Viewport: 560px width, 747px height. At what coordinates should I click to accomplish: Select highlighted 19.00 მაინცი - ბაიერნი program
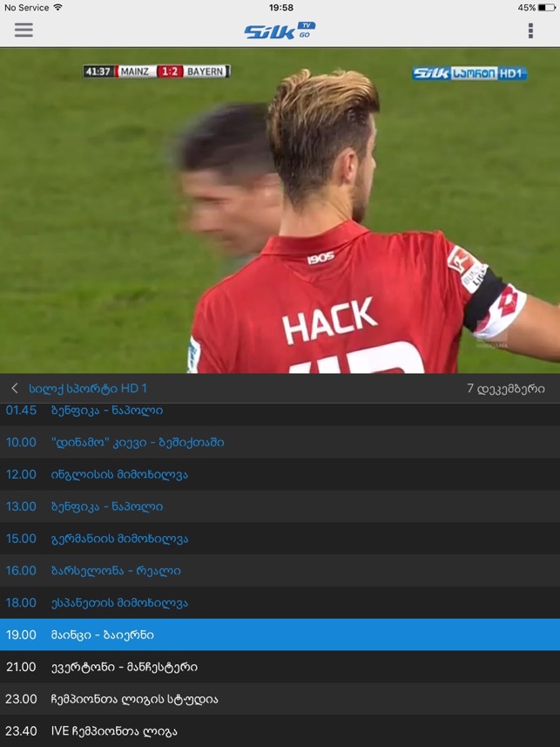[280, 635]
